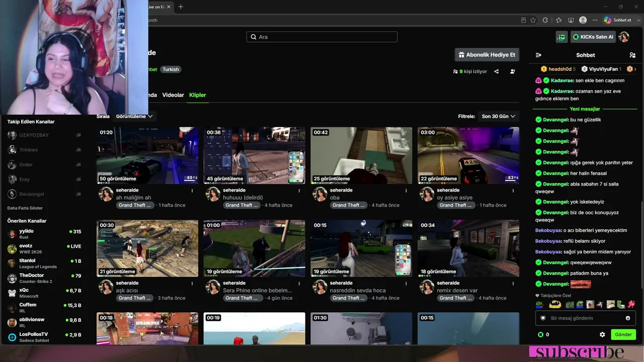
Task: Click the '9 kişi izliyor' viewer count
Action: [x=470, y=71]
